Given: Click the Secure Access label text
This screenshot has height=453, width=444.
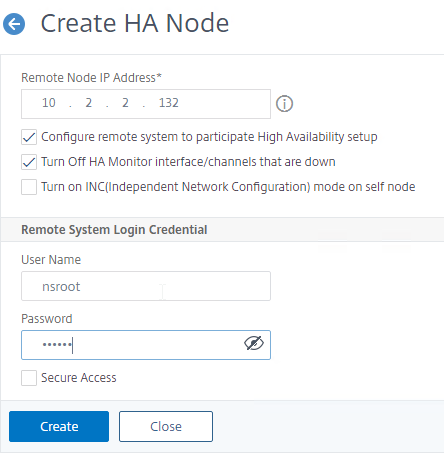Looking at the screenshot, I should [79, 378].
